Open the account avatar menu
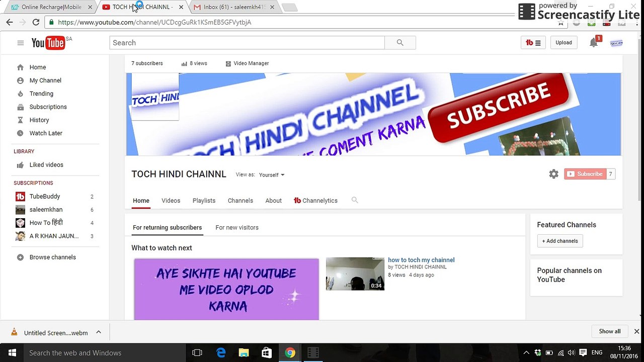 pyautogui.click(x=616, y=43)
